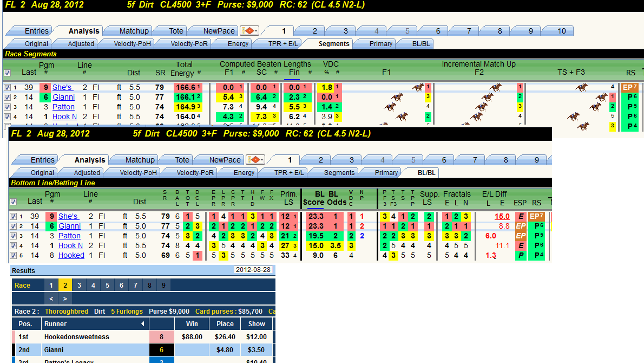Sort by BL Score column header
Screen dimensions: 644x363
(x=314, y=198)
